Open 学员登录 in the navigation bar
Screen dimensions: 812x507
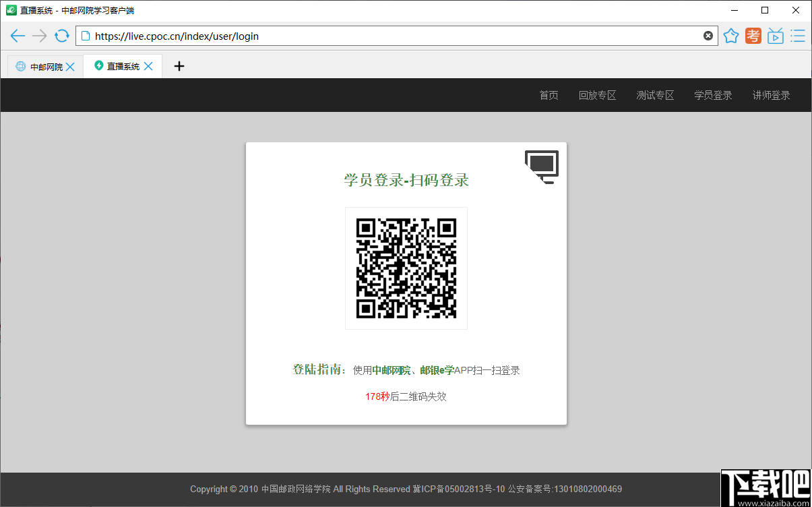click(714, 96)
